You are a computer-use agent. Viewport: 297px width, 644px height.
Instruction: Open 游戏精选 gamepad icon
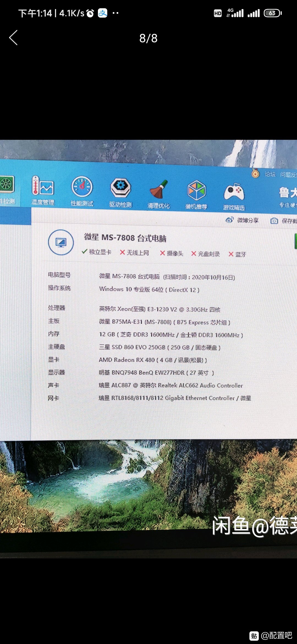point(234,196)
